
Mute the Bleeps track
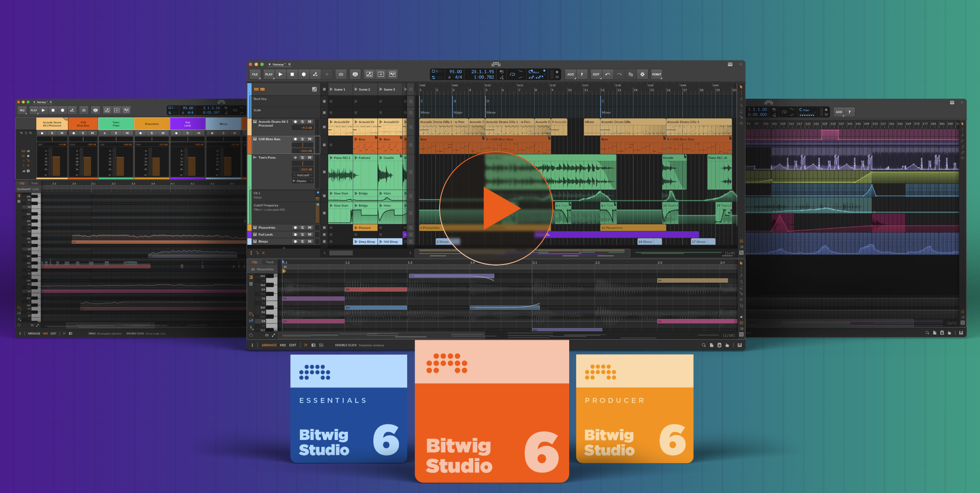(309, 241)
